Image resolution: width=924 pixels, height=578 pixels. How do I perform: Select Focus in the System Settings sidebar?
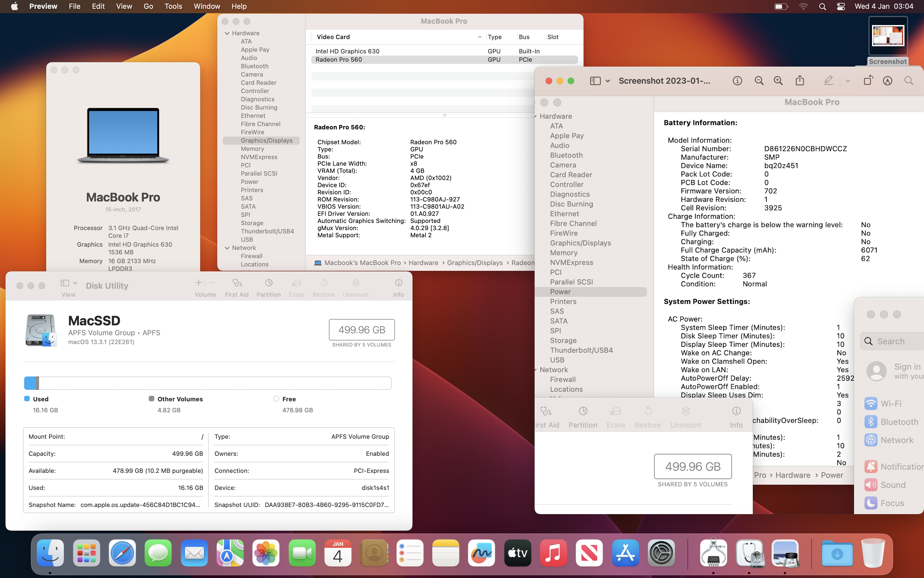click(884, 503)
